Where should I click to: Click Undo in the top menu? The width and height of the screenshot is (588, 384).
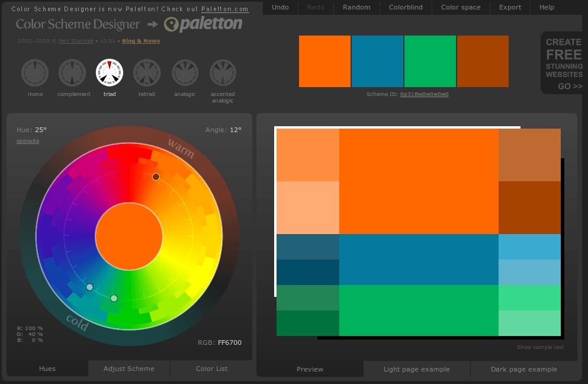280,7
